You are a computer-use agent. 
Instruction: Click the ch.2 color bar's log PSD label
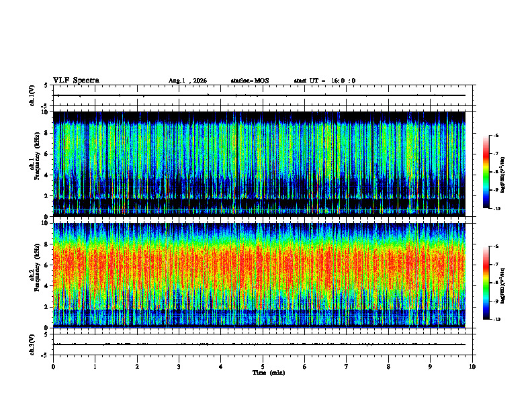(x=503, y=285)
